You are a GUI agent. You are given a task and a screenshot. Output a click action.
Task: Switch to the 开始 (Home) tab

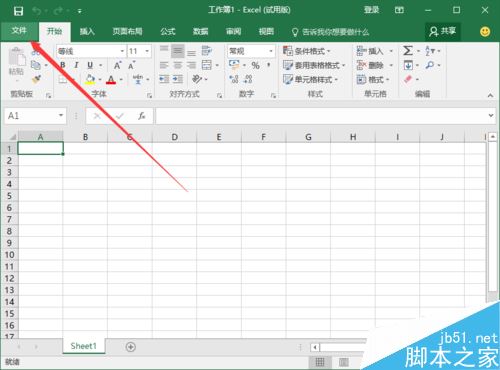pyautogui.click(x=54, y=31)
